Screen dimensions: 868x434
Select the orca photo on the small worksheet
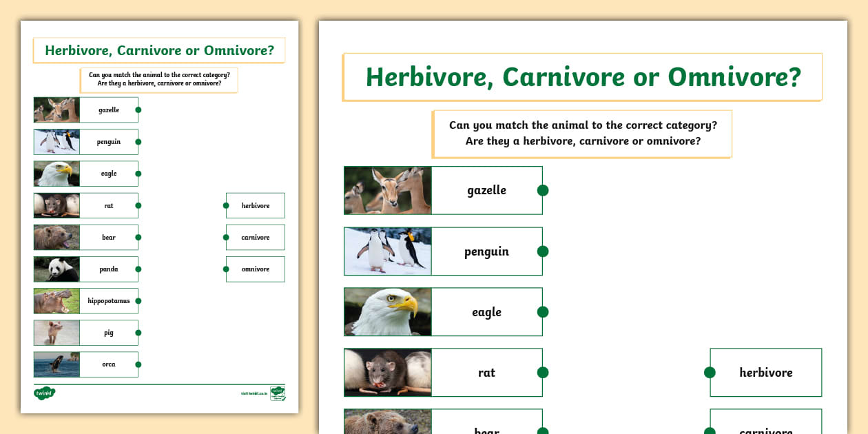56,364
